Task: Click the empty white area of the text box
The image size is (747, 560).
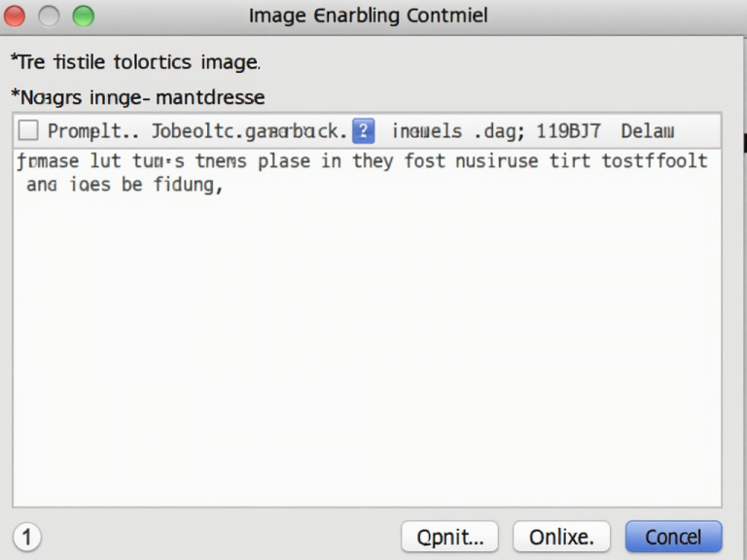Action: click(367, 352)
